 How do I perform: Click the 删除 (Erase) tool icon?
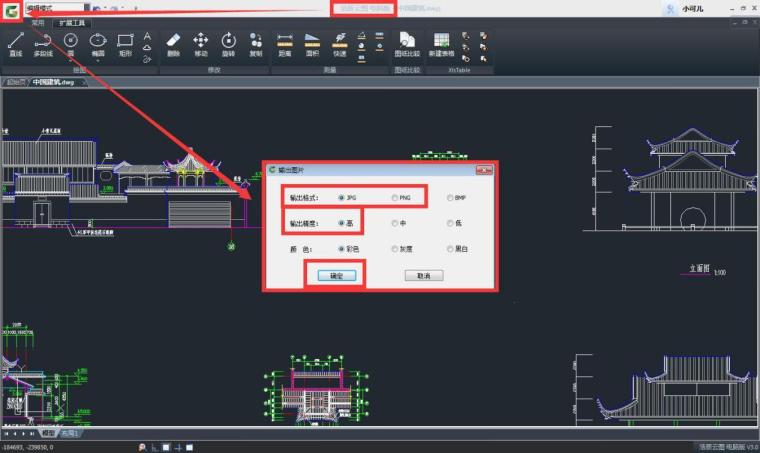(x=173, y=44)
